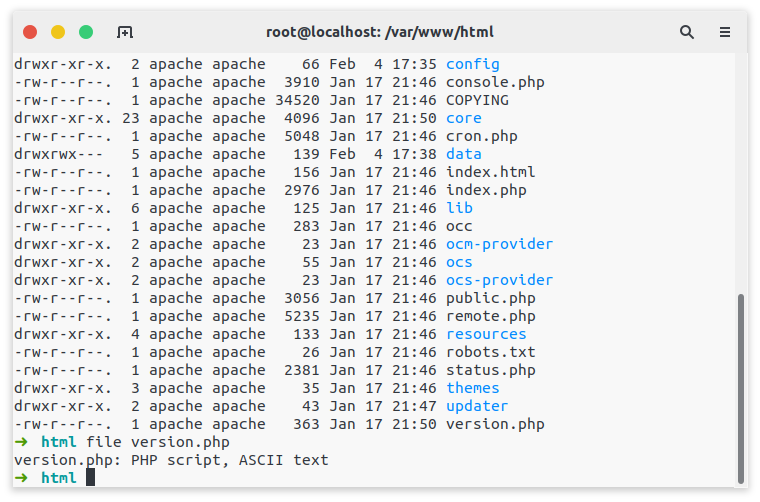Click the themes directory name
Viewport: 760px width, 502px height.
click(473, 388)
